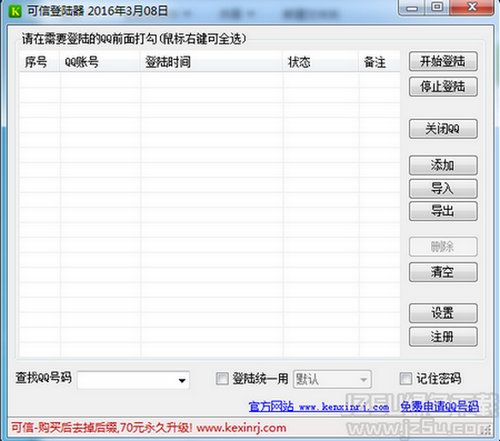Sort by the 序号 column header
The width and height of the screenshot is (500, 441).
coord(40,62)
